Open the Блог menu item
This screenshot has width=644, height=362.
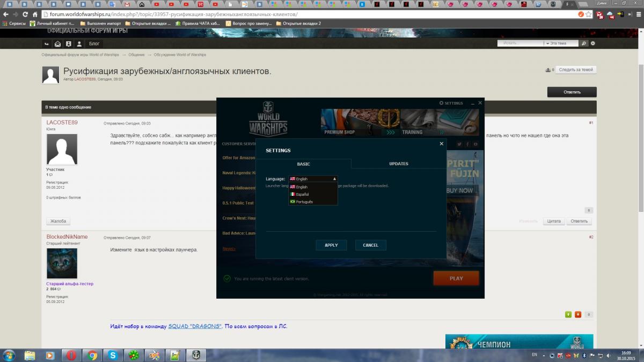click(94, 43)
